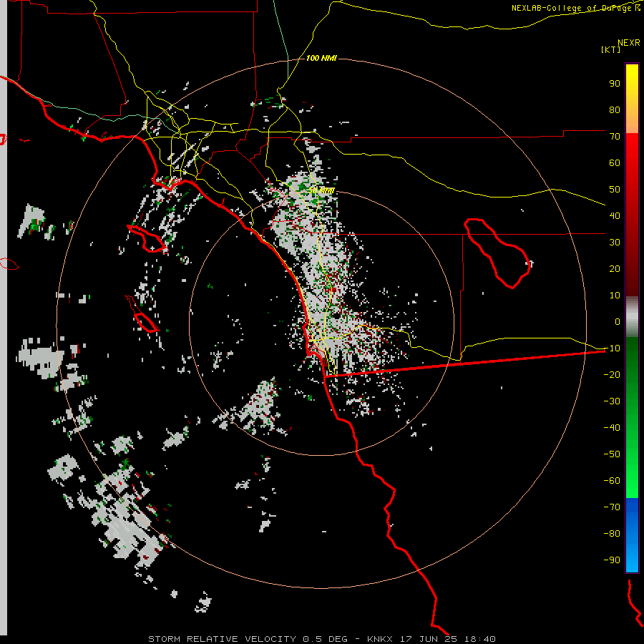Click the -30 value on velocity scale
The image size is (644, 644).
[x=612, y=401]
